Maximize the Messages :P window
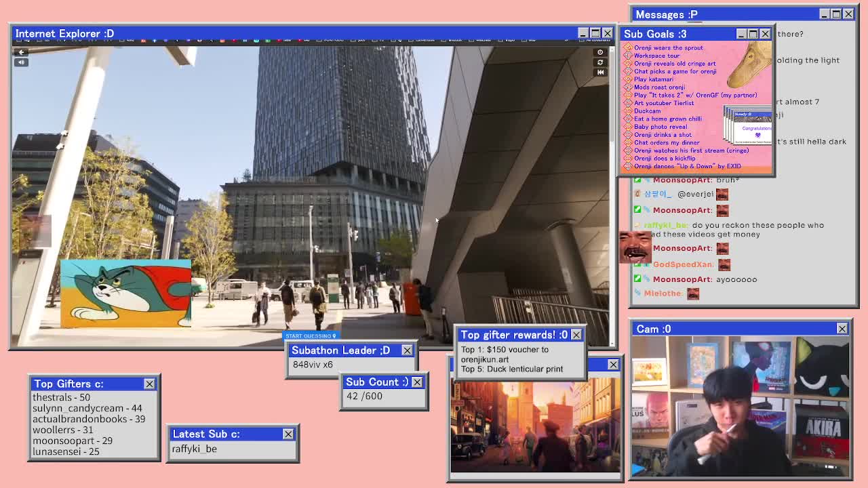Screen dimensions: 868x488 (x=836, y=14)
